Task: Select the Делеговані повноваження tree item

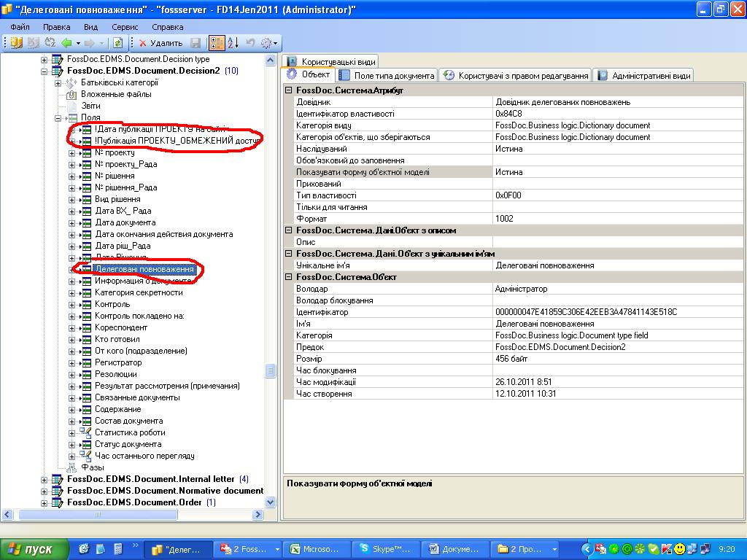Action: [x=145, y=269]
